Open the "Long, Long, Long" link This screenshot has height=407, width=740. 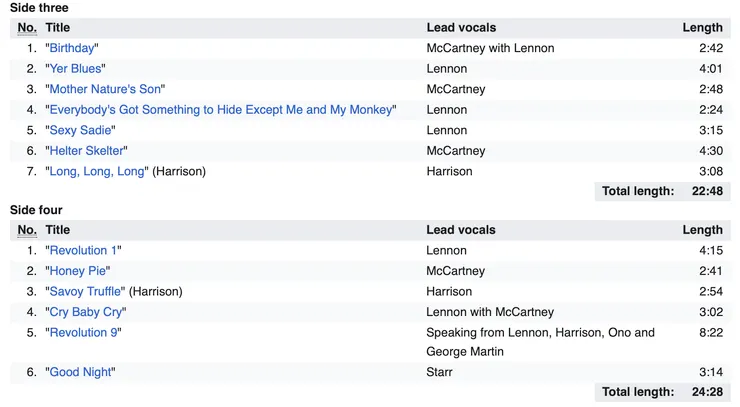97,171
